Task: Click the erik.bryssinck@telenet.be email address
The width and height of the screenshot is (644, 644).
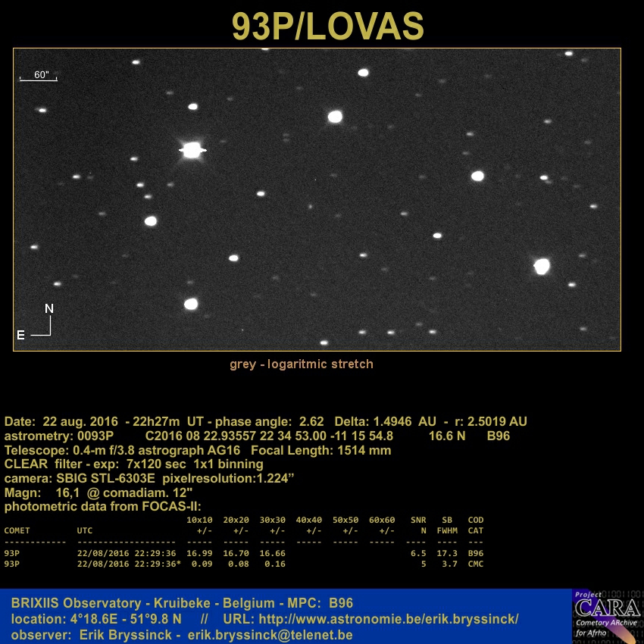Action: click(270, 635)
